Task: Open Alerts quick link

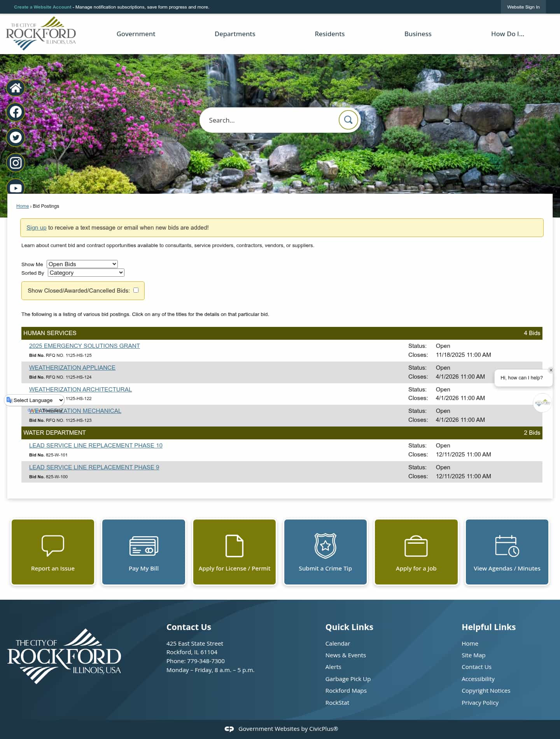Action: [333, 667]
